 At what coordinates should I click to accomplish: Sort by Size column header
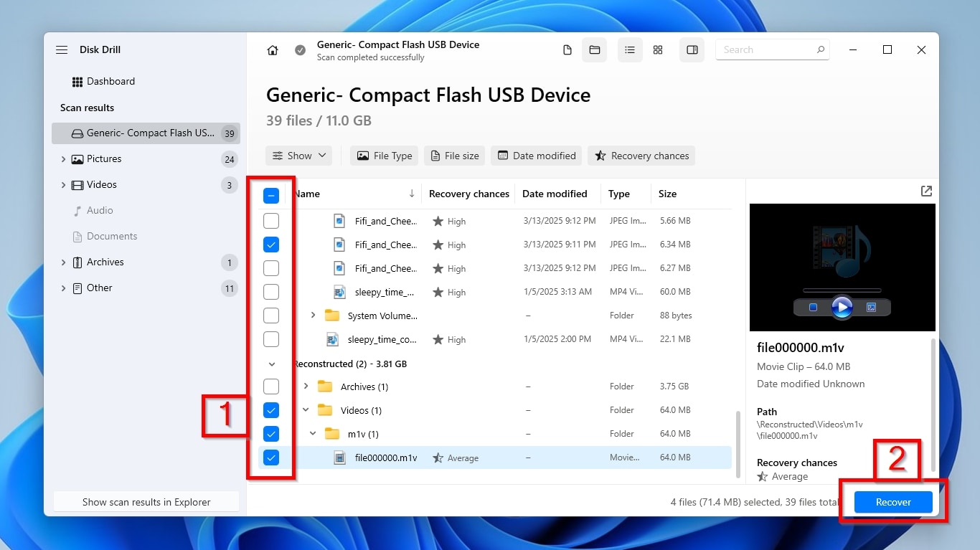coord(667,194)
